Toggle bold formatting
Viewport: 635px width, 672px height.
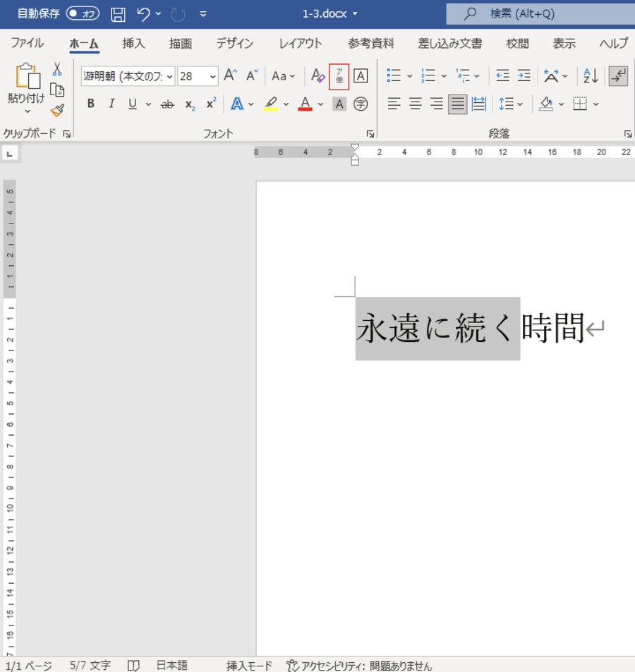(x=90, y=104)
